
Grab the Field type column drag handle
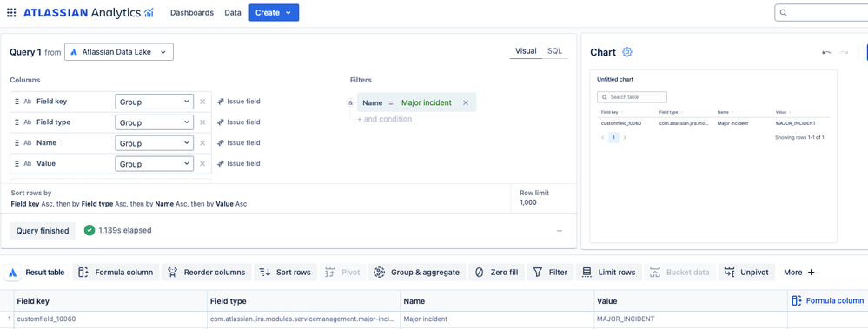tap(17, 122)
